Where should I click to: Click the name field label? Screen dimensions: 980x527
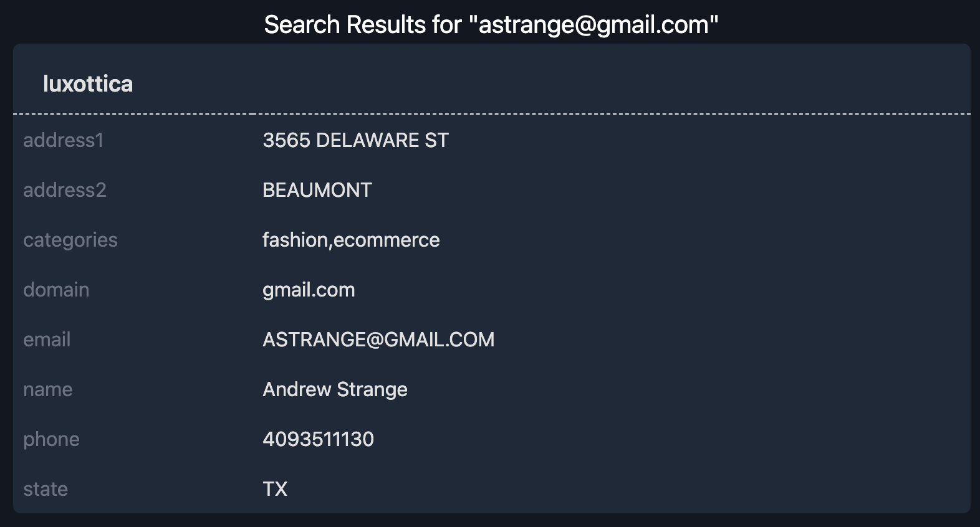click(x=48, y=389)
